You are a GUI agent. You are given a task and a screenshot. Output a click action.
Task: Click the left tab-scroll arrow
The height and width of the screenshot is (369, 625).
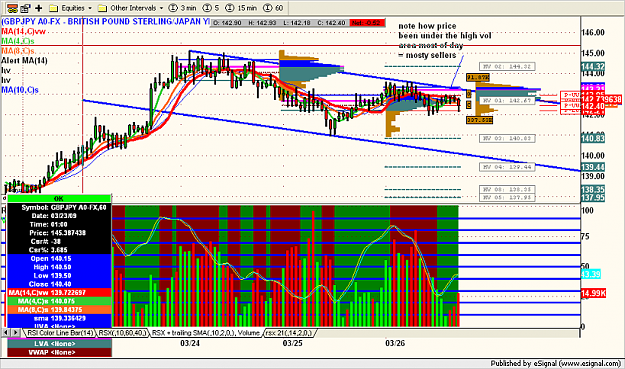coord(6,332)
